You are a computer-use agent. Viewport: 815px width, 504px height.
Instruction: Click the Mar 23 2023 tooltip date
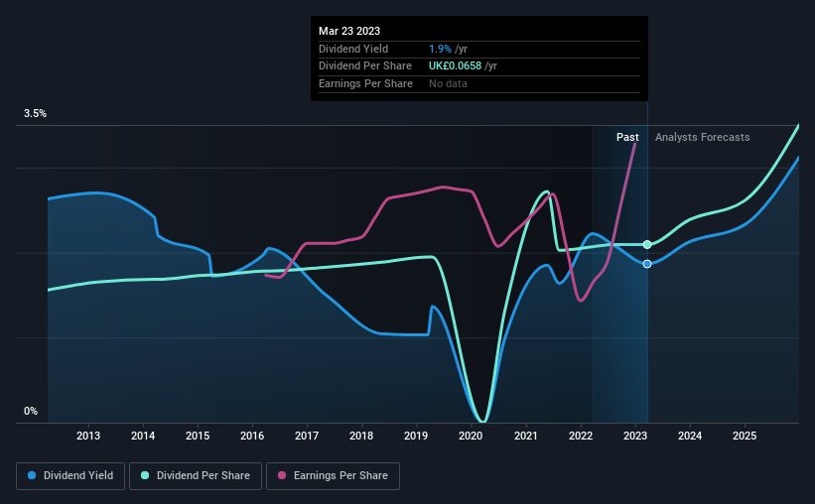coord(349,31)
